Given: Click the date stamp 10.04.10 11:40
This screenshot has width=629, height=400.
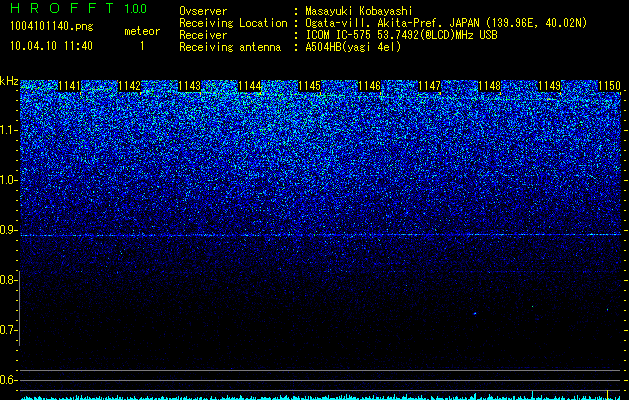Looking at the screenshot, I should pyautogui.click(x=51, y=46).
